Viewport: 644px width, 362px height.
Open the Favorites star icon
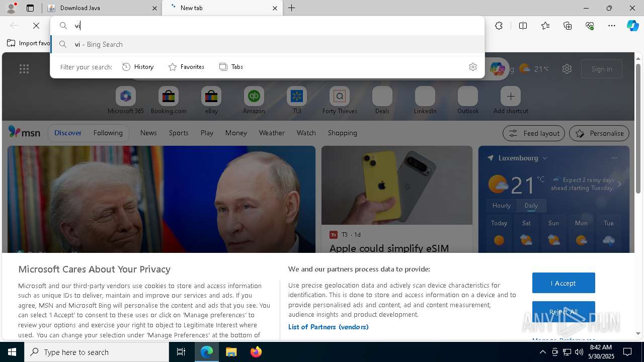[x=545, y=26]
